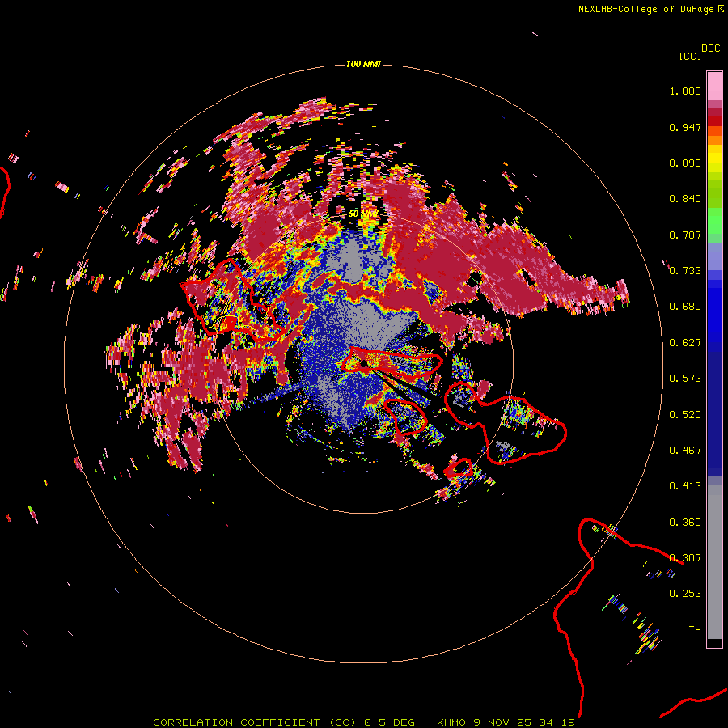This screenshot has height=728, width=728.
Task: Click the 1.000 scale value
Action: point(685,91)
